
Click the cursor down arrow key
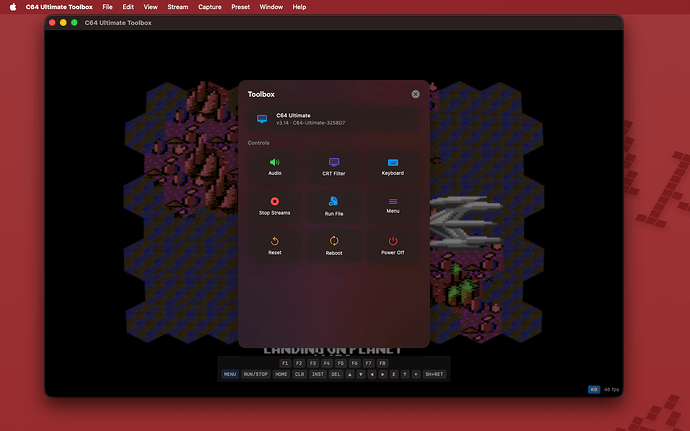tap(361, 374)
